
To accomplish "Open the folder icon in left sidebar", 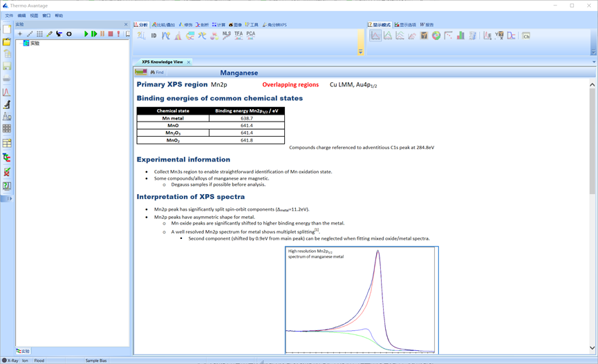I will pyautogui.click(x=7, y=41).
